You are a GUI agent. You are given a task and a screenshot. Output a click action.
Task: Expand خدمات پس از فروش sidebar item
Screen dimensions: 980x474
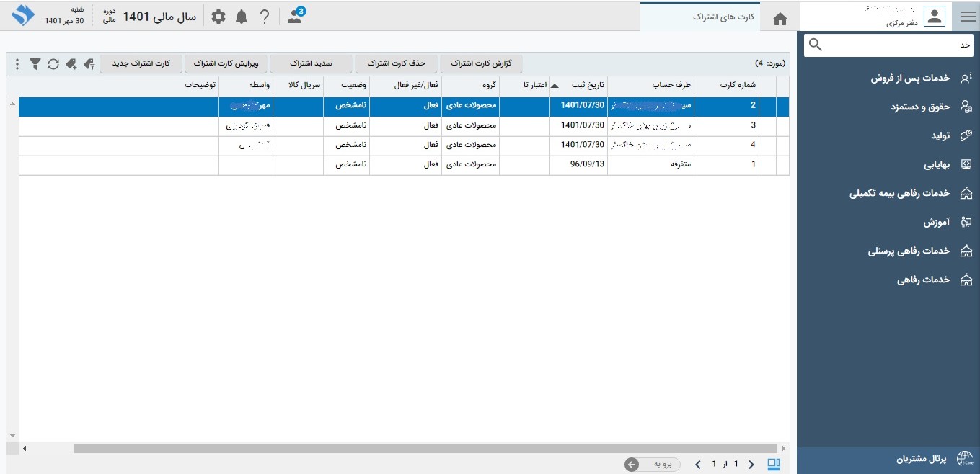tap(909, 79)
